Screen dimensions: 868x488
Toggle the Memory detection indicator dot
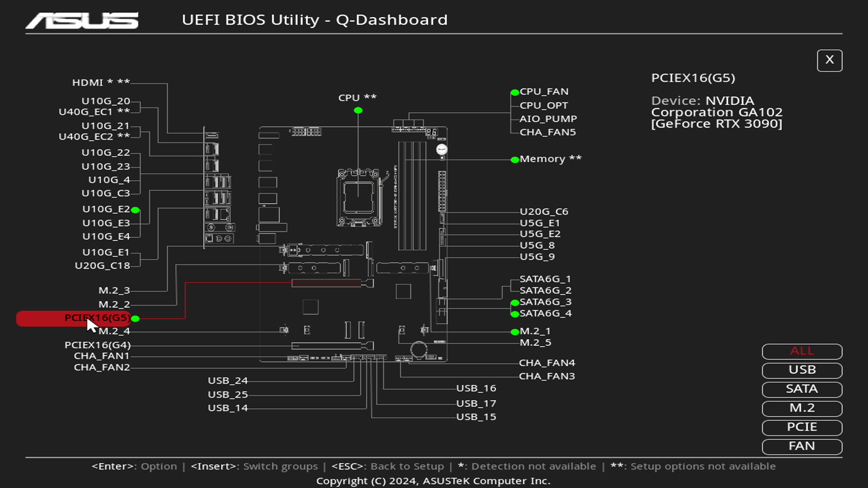[515, 160]
